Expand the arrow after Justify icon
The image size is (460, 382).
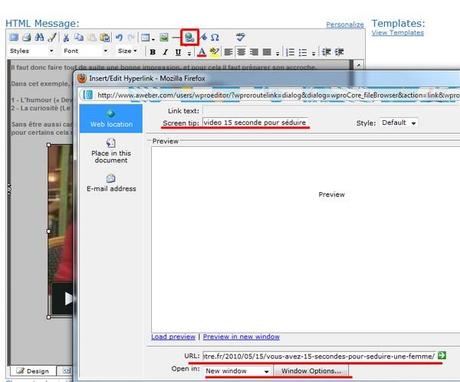[x=277, y=53]
